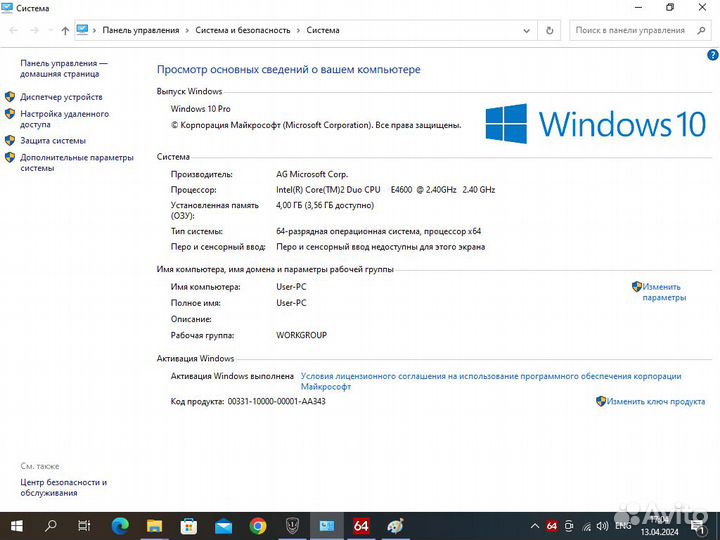
Task: Click the up one level arrow
Action: click(x=65, y=30)
